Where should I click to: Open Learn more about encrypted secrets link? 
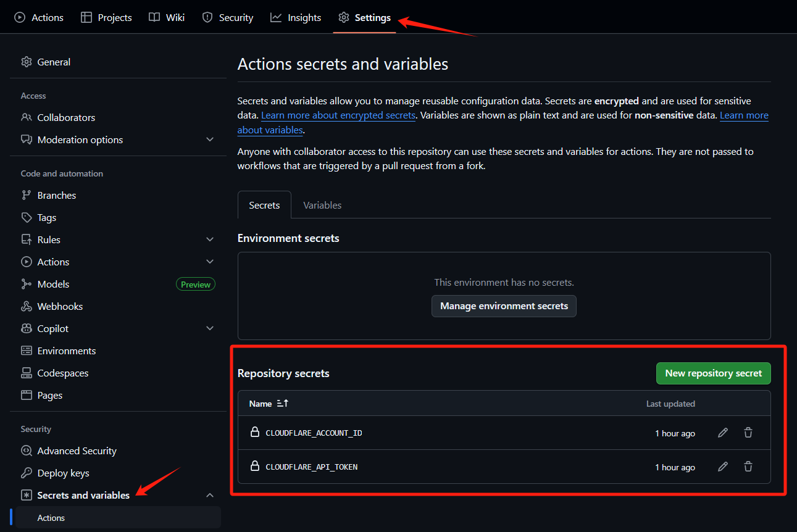tap(338, 115)
